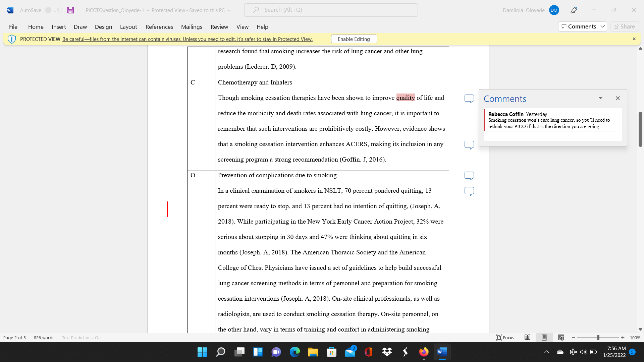
Task: Click the volume icon in system tray
Action: point(583,352)
